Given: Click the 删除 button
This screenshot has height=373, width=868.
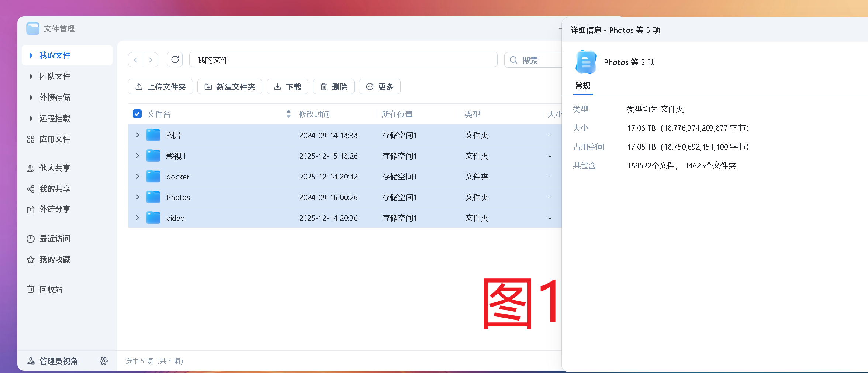Looking at the screenshot, I should 333,87.
